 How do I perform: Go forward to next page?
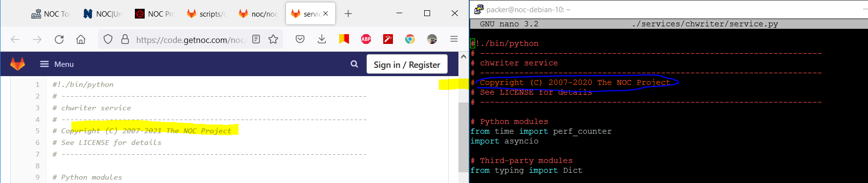point(37,40)
